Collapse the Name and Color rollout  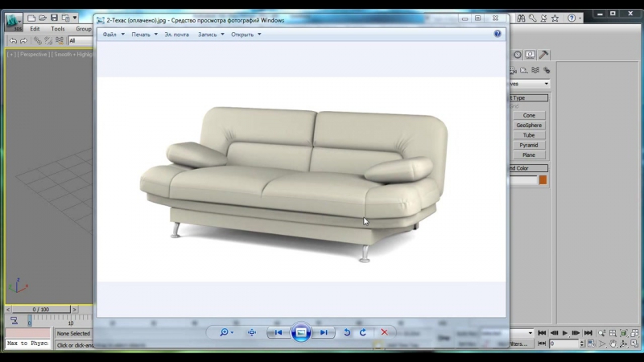click(x=529, y=168)
